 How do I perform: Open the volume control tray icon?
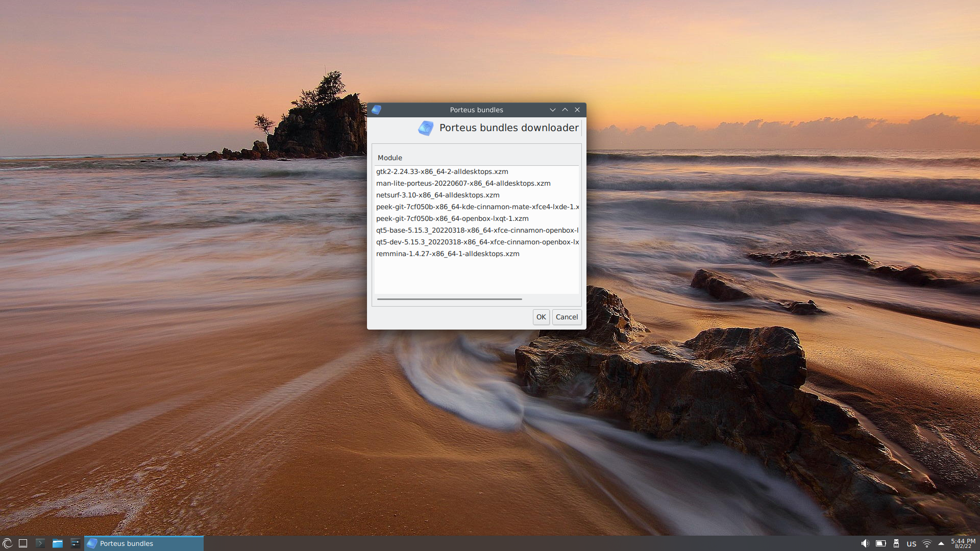click(865, 543)
